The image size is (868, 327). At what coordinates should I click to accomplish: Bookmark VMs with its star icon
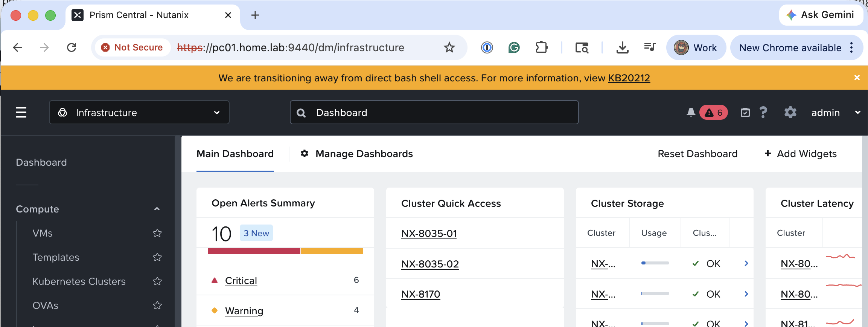click(157, 233)
